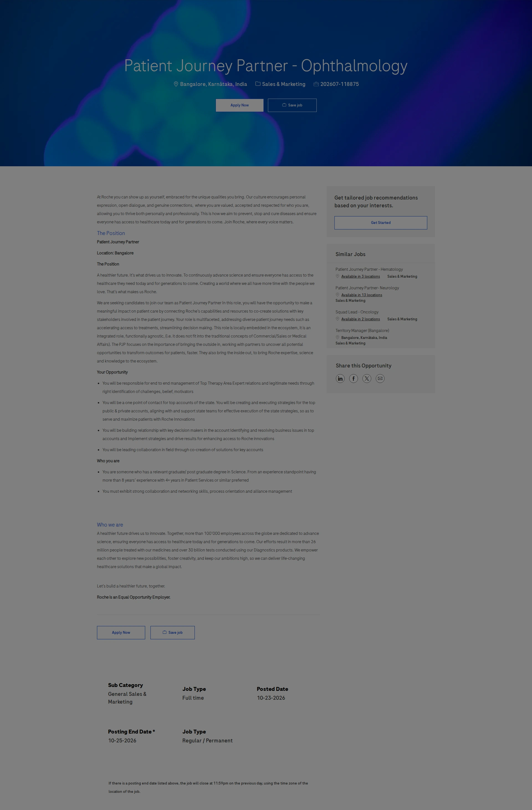Screen dimensions: 532x810
Task: Click the briefcase icon in header Save job
Action: (284, 105)
